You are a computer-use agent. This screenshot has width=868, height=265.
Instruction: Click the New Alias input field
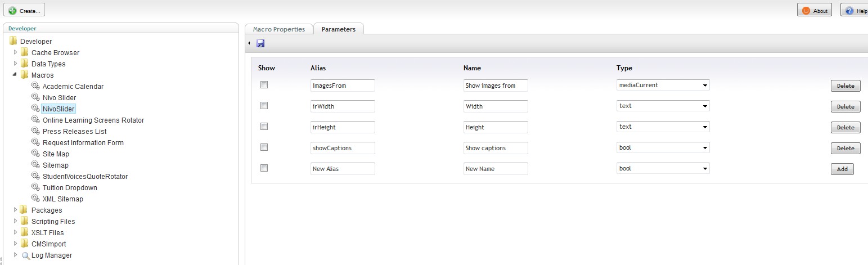(343, 169)
